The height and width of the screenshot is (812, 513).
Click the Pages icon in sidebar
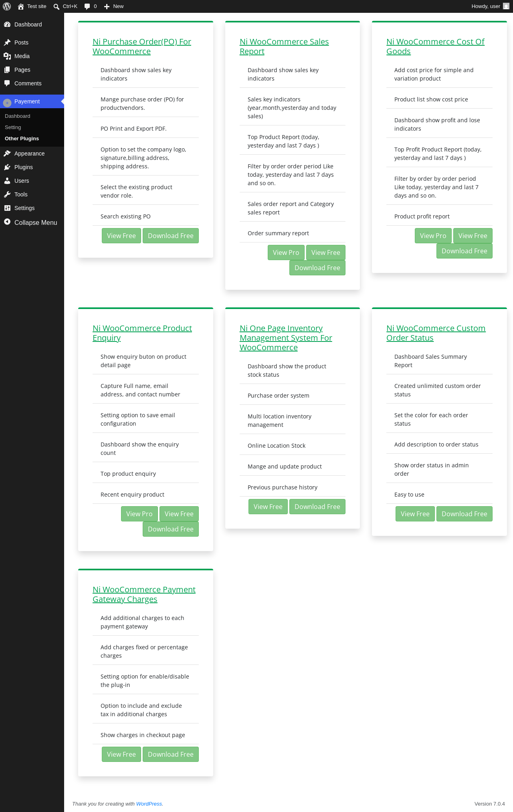click(x=7, y=70)
